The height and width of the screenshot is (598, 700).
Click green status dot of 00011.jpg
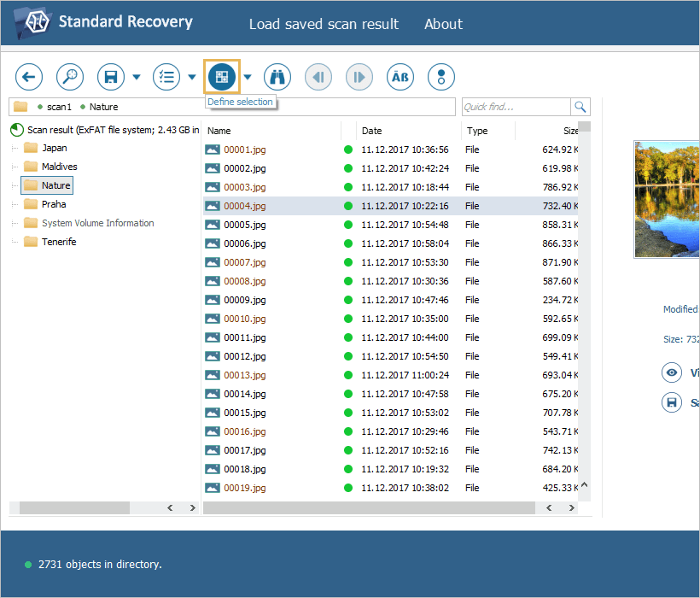point(348,337)
